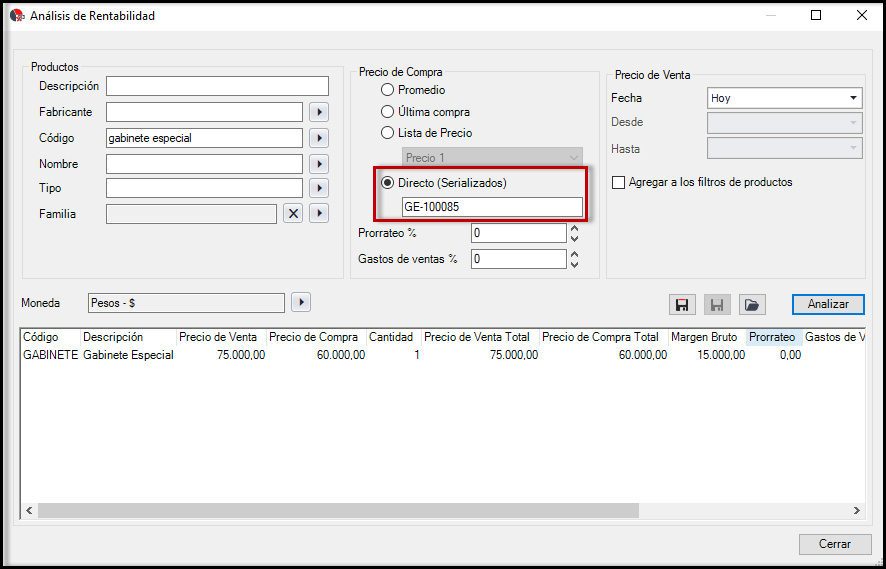The width and height of the screenshot is (886, 569).
Task: Click the horizontal scrollbar thumb of results
Action: coord(338,510)
